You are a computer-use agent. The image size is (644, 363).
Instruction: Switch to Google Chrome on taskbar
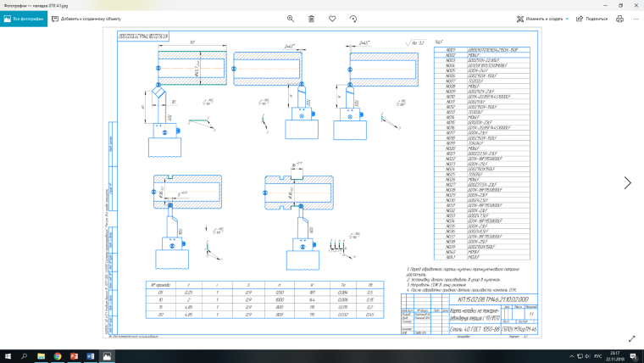click(58, 356)
